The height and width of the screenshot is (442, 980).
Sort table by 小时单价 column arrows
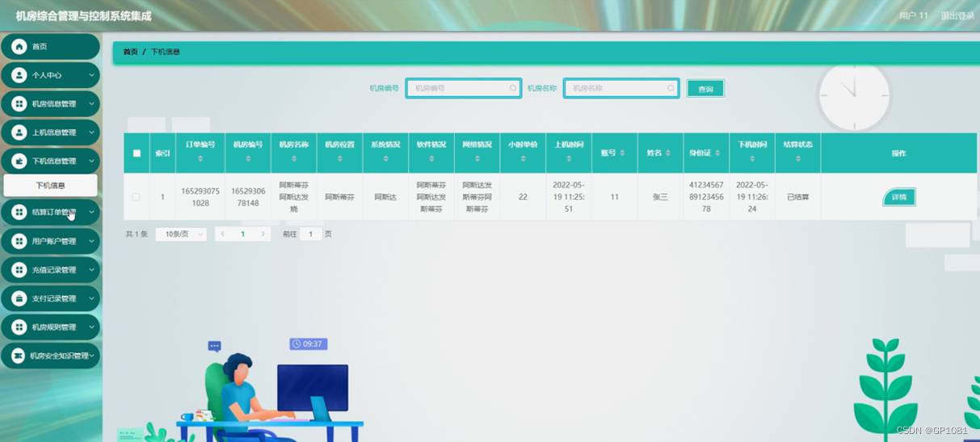point(523,158)
